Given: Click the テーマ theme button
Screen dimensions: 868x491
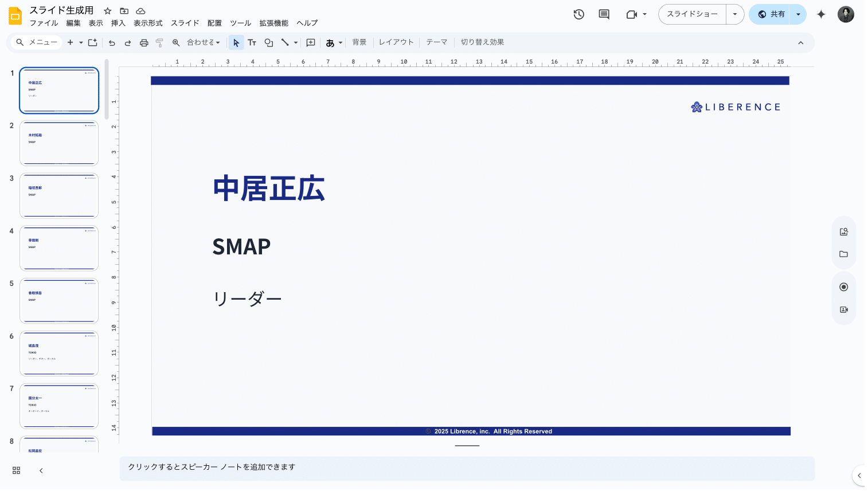Looking at the screenshot, I should (437, 42).
